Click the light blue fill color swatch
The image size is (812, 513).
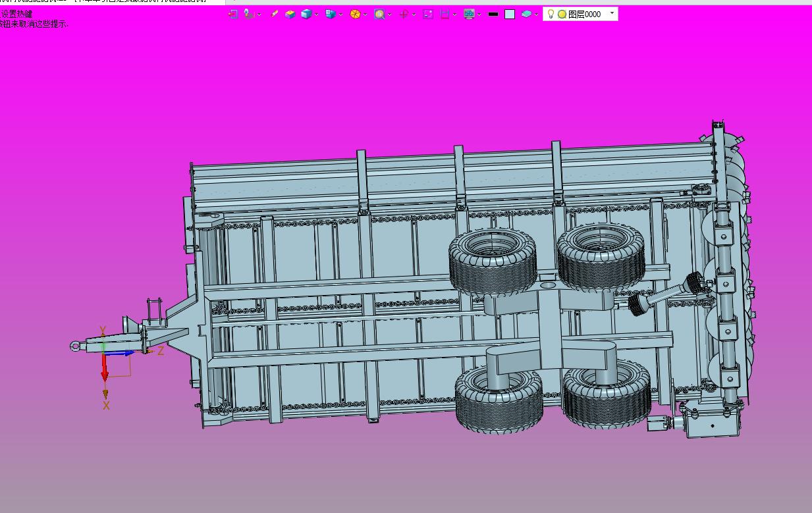click(510, 14)
